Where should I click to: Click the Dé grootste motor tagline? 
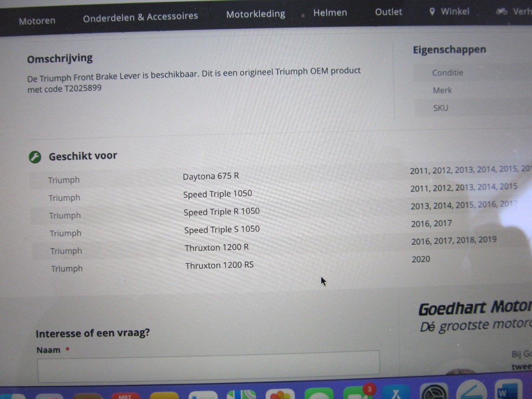(475, 326)
